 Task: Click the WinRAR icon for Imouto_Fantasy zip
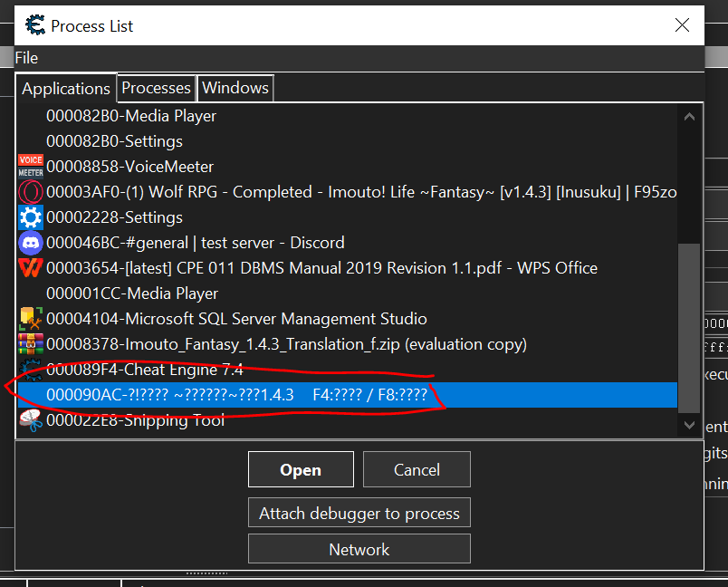[x=31, y=344]
